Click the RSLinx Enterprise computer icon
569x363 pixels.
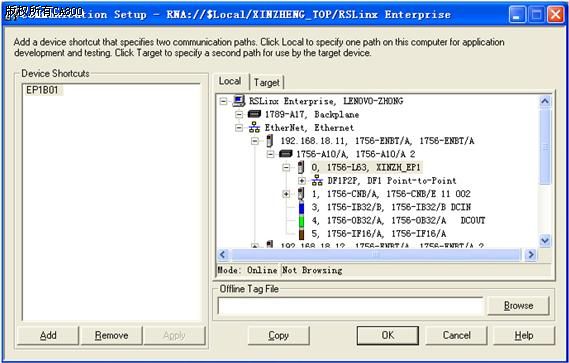(238, 101)
